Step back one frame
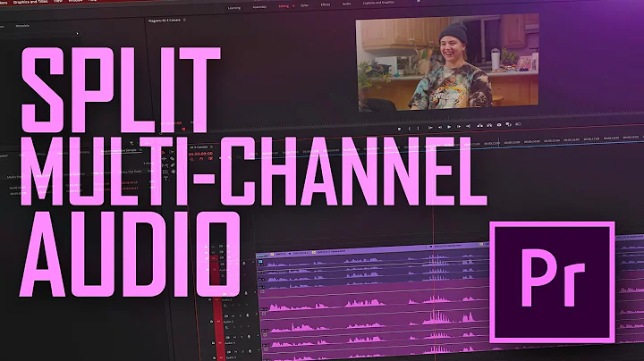Image resolution: width=644 pixels, height=361 pixels. (x=440, y=127)
